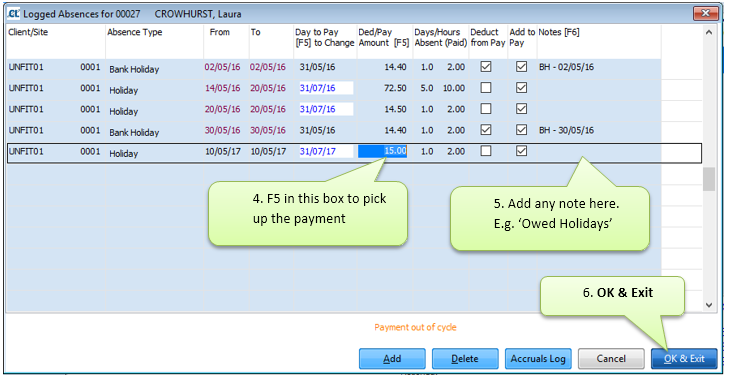Toggle Deduct from Pay for 02/05/16 Bank Holiday

coord(486,66)
